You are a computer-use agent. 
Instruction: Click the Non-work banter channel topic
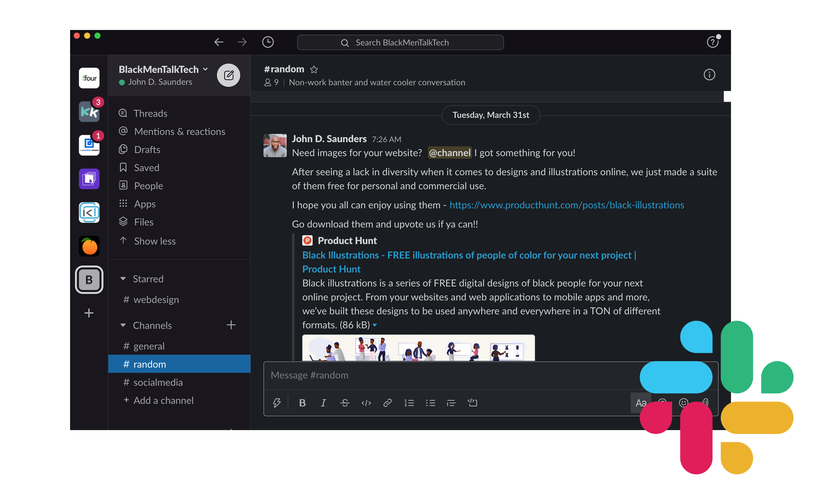pyautogui.click(x=377, y=82)
